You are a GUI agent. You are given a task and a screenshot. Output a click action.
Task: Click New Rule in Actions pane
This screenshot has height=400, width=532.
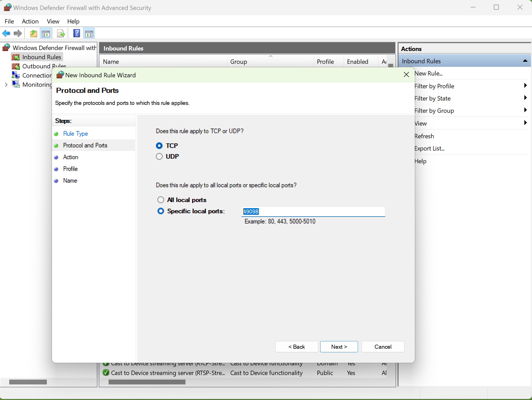point(429,73)
